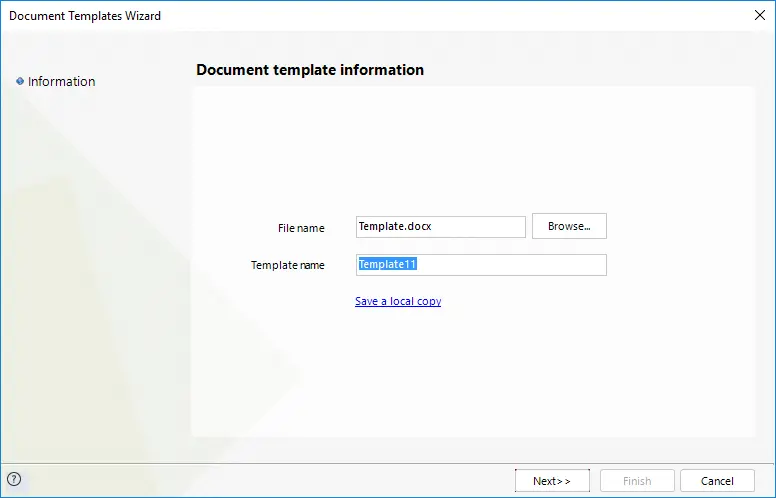Screen dimensions: 776x498
Task: Click the Template name label
Action: pyautogui.click(x=288, y=265)
